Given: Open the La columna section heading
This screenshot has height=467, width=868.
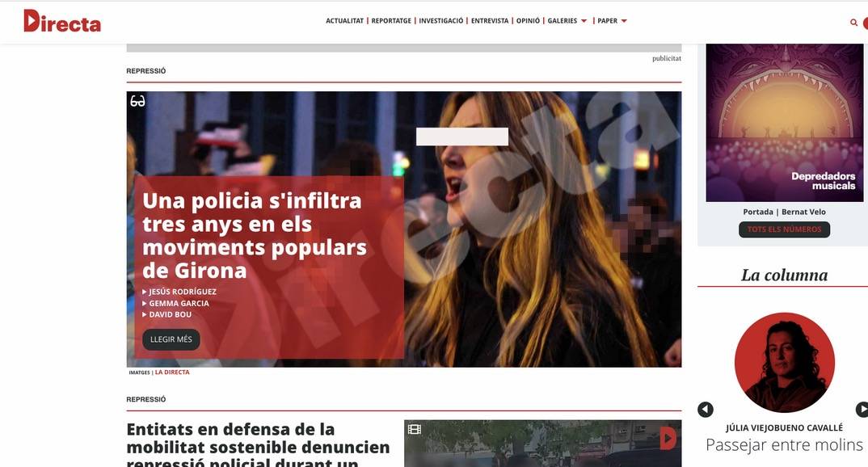Looking at the screenshot, I should 784,275.
